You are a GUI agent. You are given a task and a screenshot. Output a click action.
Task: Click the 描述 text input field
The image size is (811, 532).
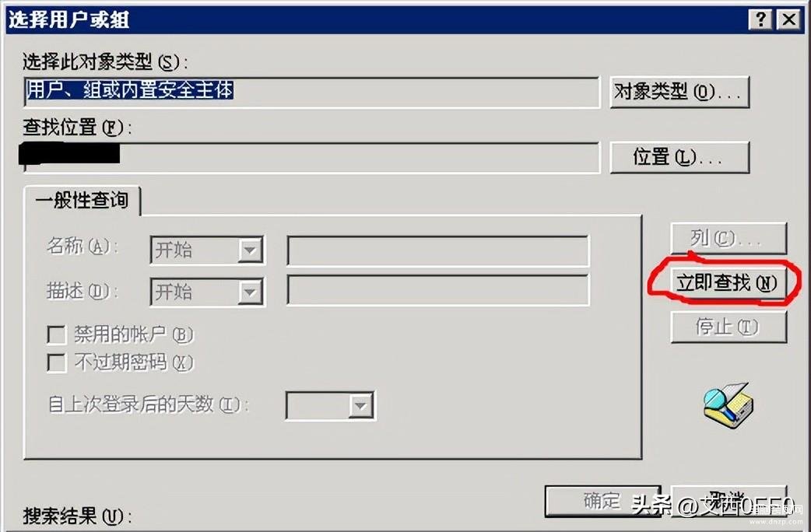[x=437, y=290]
